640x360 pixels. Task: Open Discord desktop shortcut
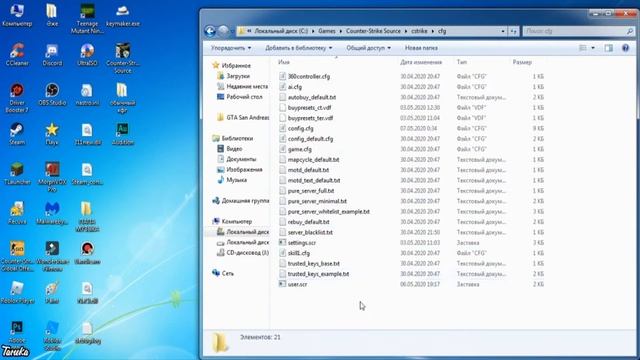click(52, 54)
